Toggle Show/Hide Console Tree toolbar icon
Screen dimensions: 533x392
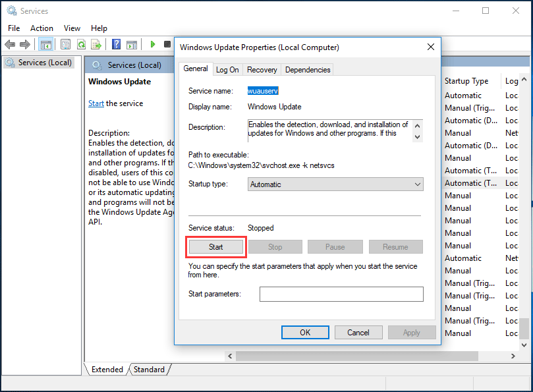pyautogui.click(x=45, y=44)
